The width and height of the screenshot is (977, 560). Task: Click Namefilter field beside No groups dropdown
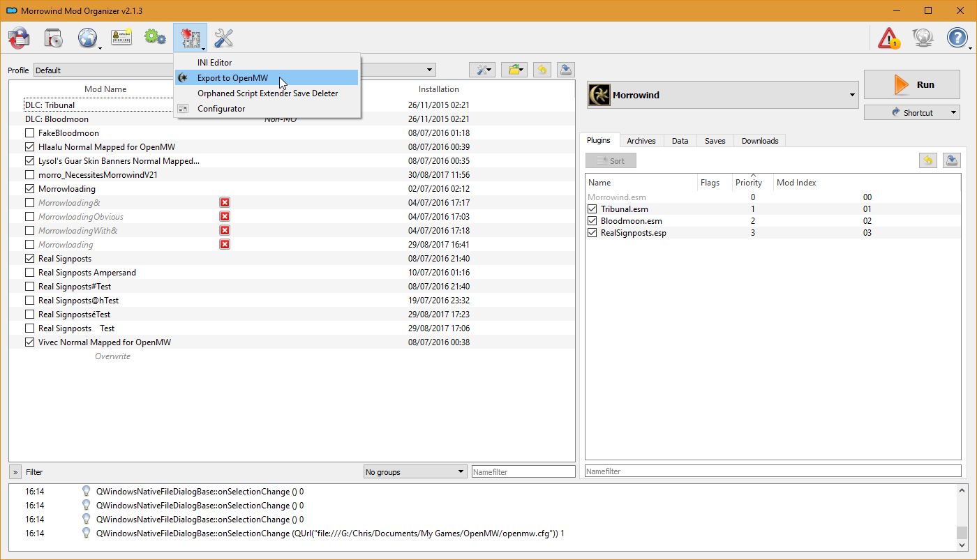coord(523,472)
